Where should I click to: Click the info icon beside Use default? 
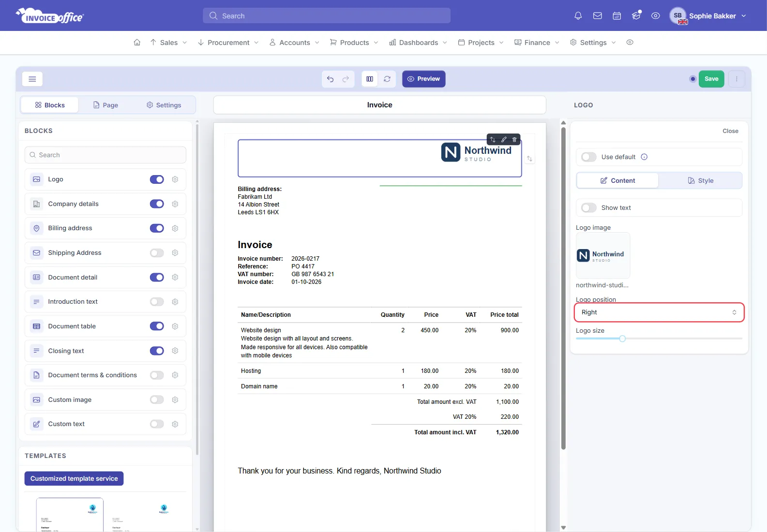pyautogui.click(x=644, y=157)
